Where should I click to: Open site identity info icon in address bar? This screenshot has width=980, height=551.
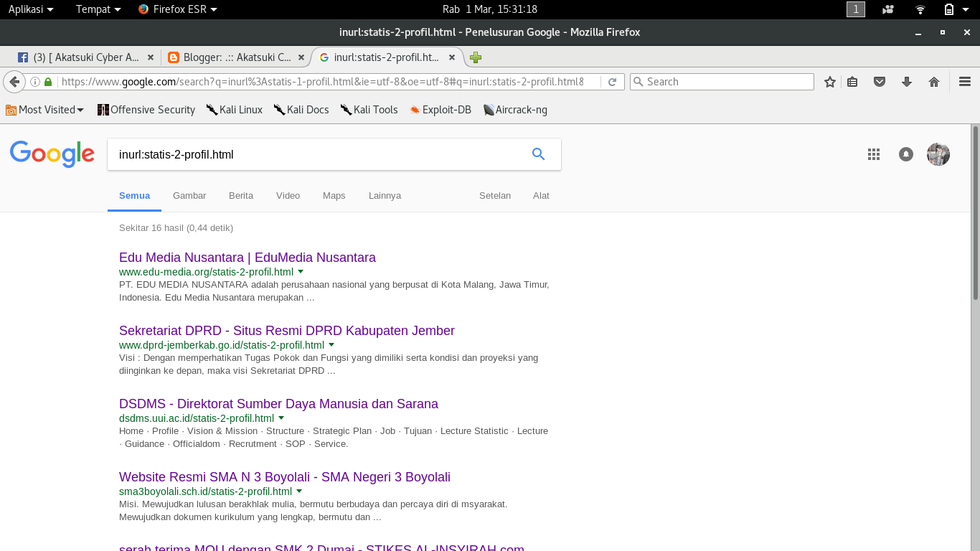(x=35, y=82)
